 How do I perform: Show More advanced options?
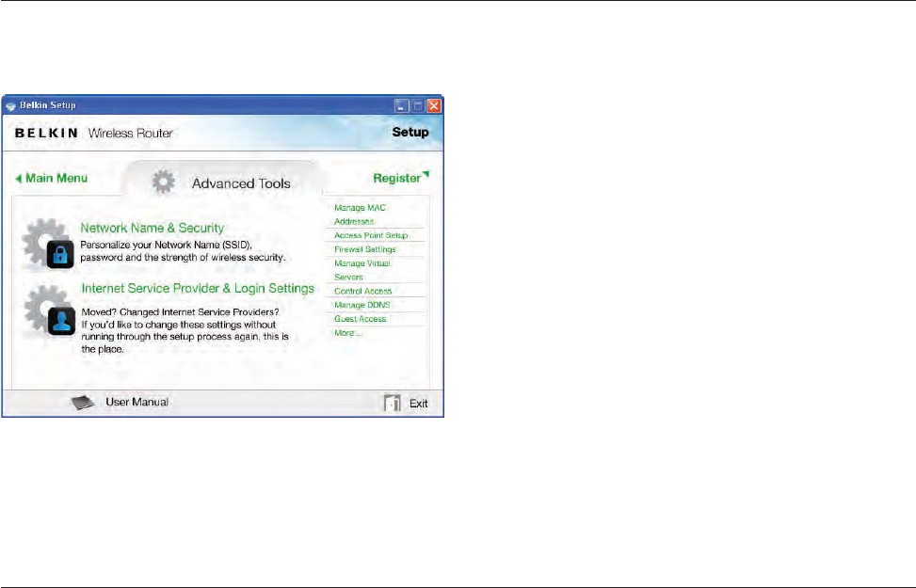(x=348, y=333)
